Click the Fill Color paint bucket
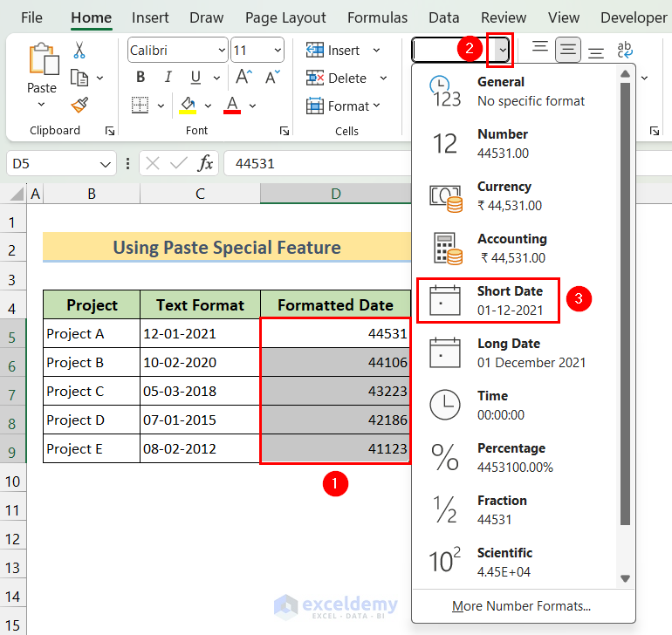This screenshot has height=635, width=672. [x=188, y=105]
